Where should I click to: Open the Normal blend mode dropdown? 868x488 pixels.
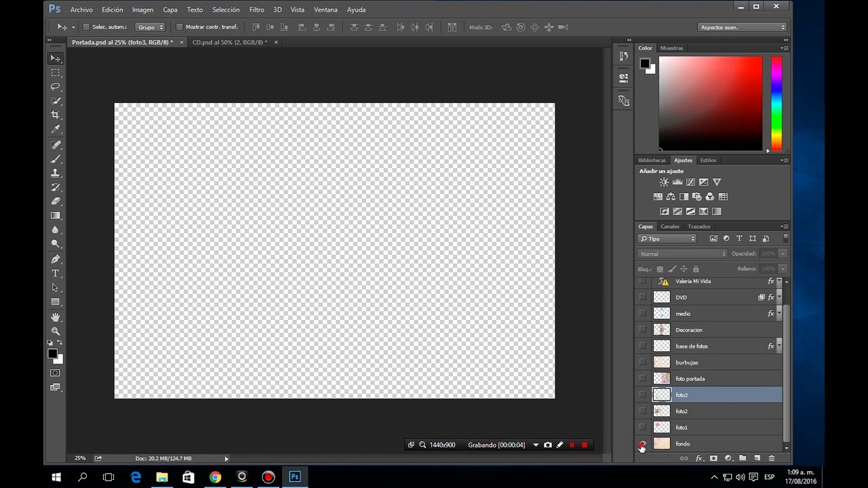682,253
